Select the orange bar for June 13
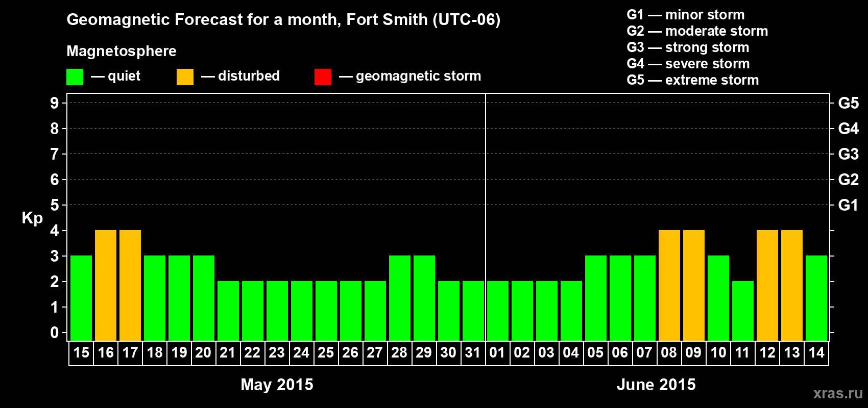This screenshot has height=408, width=868. (x=792, y=285)
